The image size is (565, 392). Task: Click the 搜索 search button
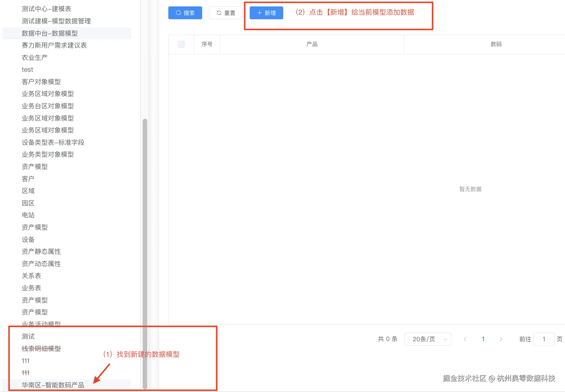pos(185,13)
